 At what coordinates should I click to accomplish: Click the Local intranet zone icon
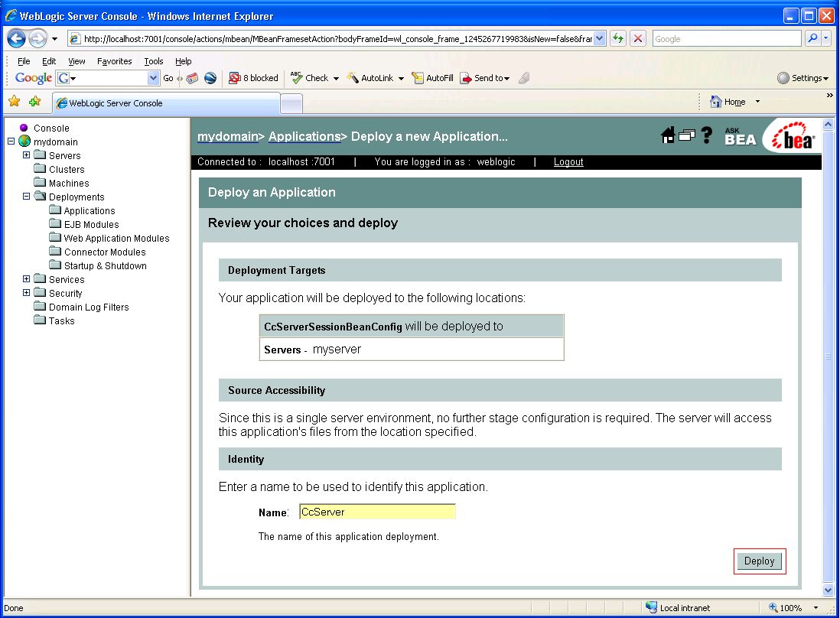pos(652,607)
